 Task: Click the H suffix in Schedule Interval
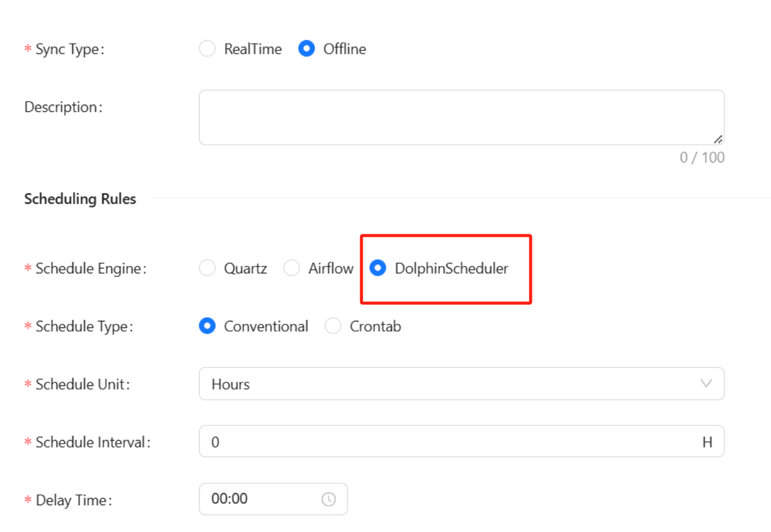[x=707, y=442]
